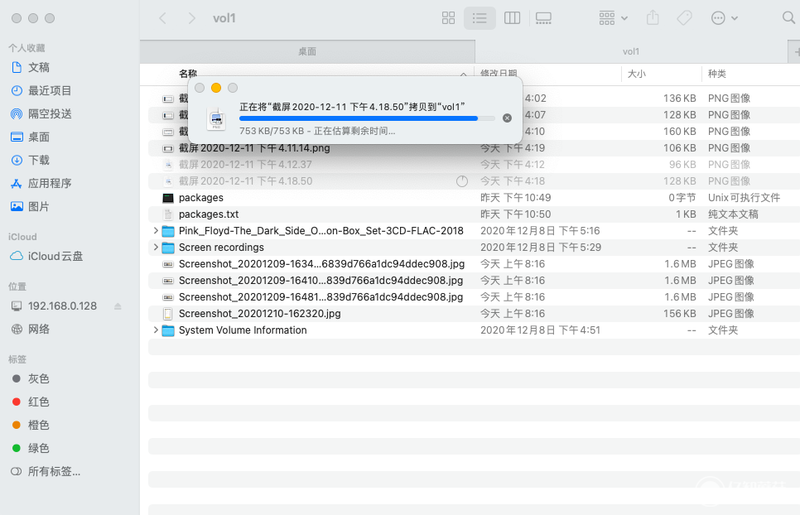Screen dimensions: 800x515
Task: Click the packages.txt document icon
Action: 168,214
